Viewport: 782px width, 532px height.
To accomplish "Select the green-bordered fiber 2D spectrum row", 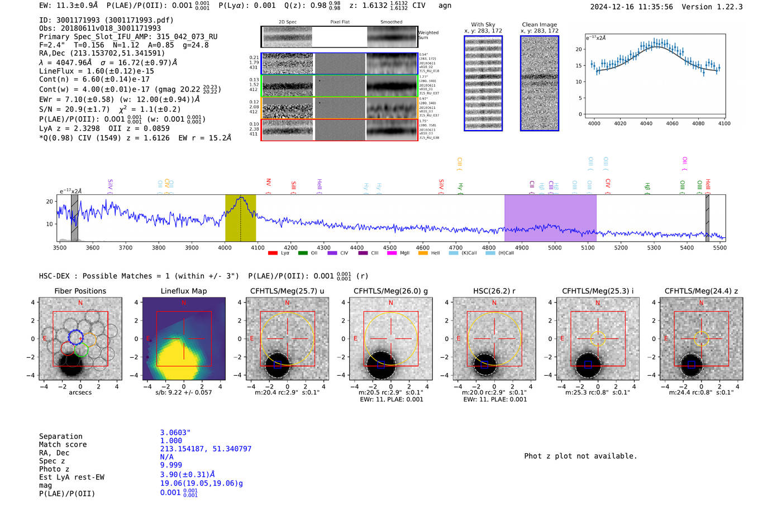I will point(339,85).
